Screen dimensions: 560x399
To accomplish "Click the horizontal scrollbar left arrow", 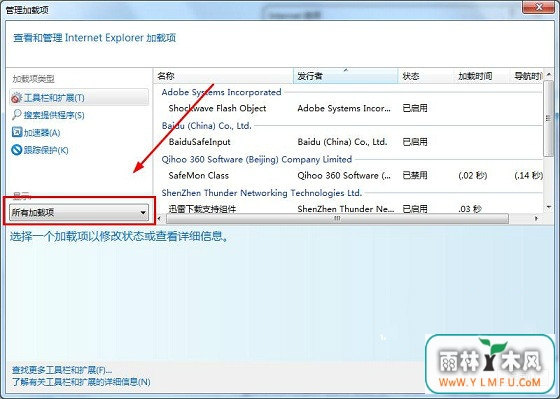I will coord(159,218).
